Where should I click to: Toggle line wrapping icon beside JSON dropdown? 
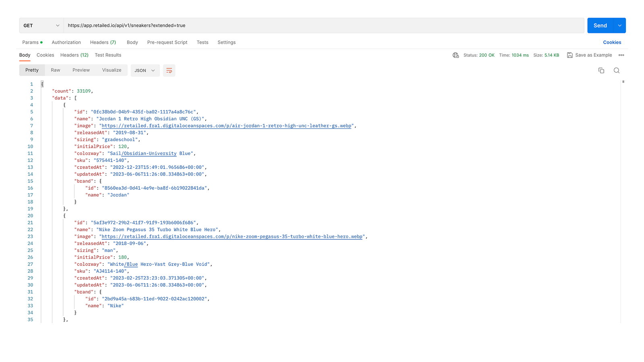click(169, 70)
